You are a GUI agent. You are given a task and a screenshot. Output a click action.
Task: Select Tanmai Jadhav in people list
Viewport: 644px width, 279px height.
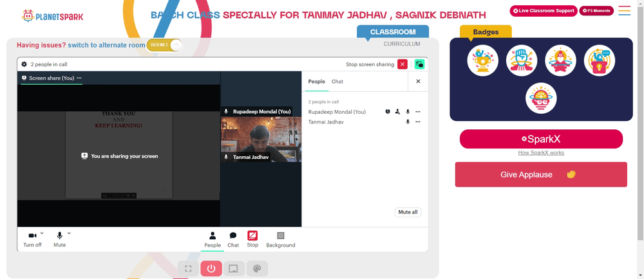click(x=326, y=122)
